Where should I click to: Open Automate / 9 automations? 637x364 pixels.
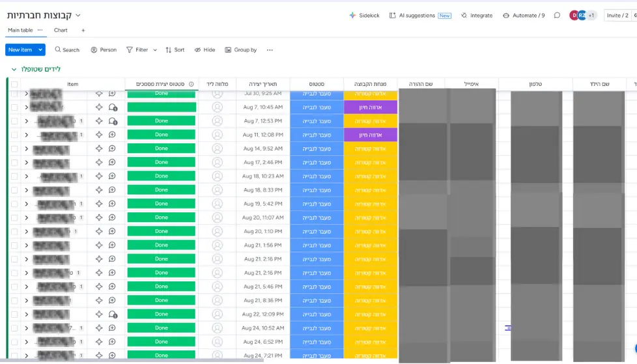[x=524, y=16]
